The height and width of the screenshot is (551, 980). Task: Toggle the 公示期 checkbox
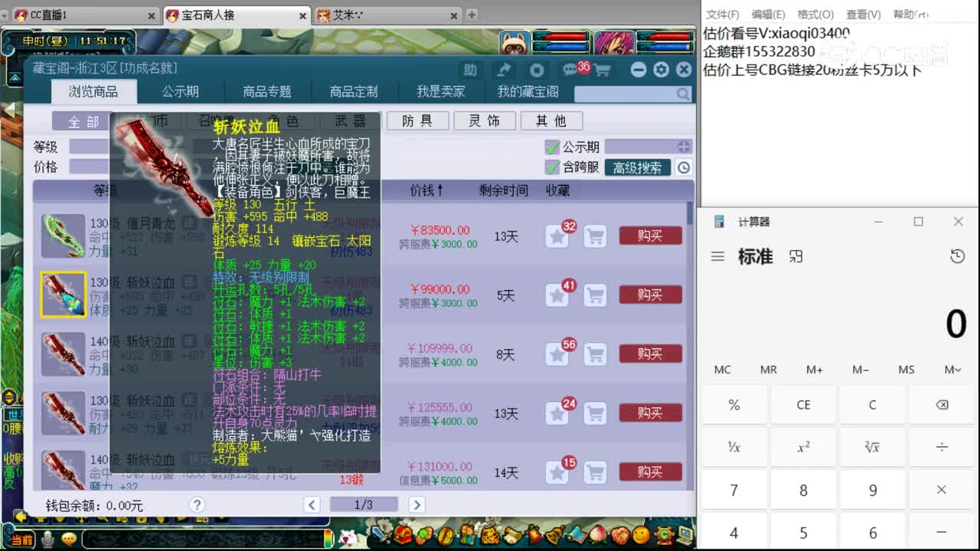tap(552, 147)
